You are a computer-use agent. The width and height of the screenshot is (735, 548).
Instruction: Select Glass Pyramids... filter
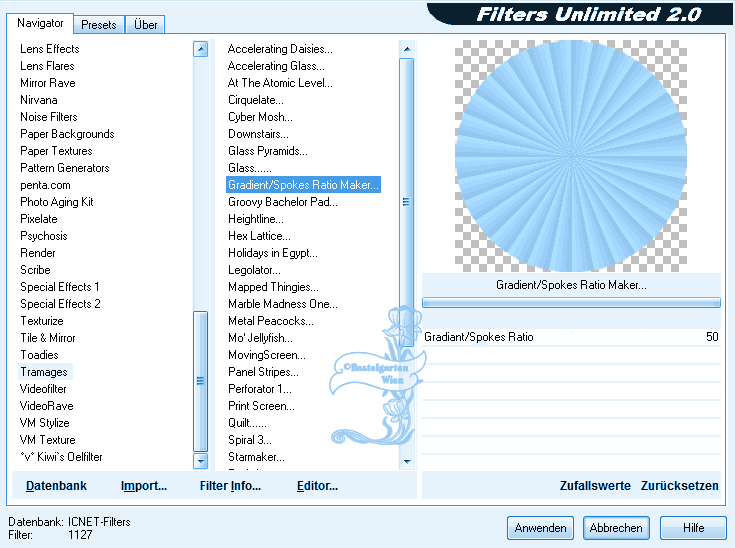coord(268,151)
